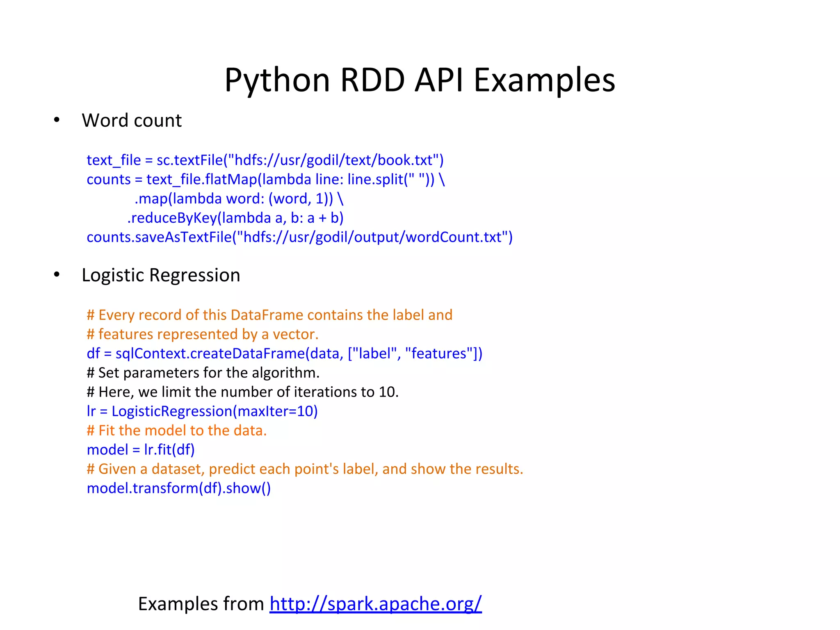Click the .reduceByKey lambda code line

pos(235,218)
